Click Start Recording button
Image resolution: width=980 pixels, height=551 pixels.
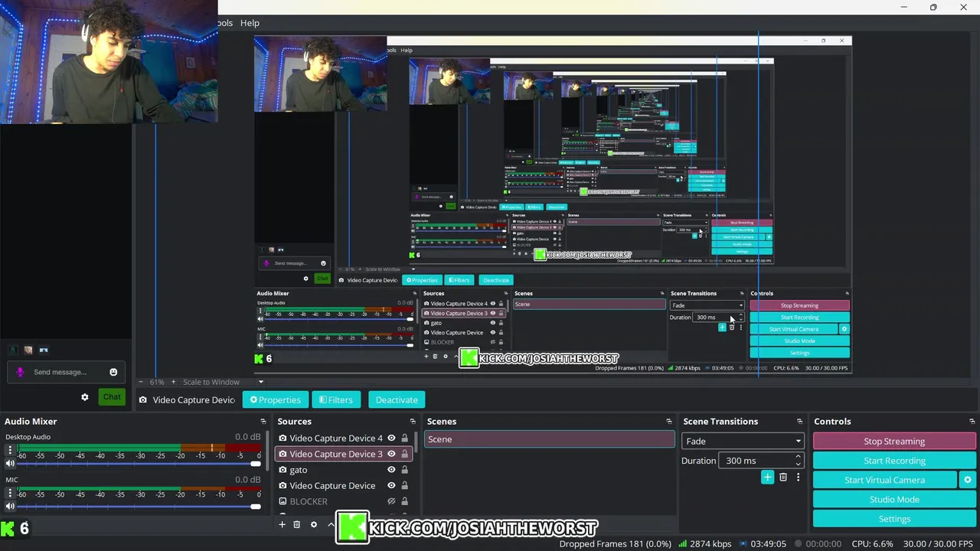coord(894,461)
